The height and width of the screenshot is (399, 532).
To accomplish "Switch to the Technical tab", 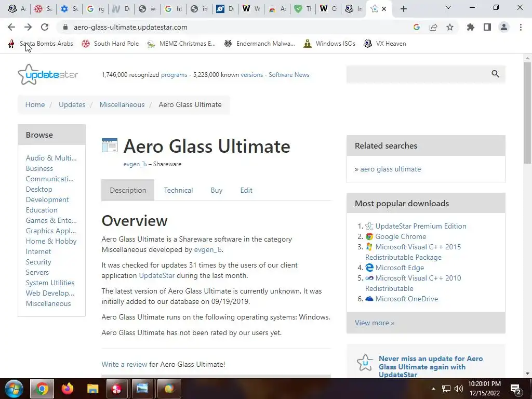I will coord(179,190).
